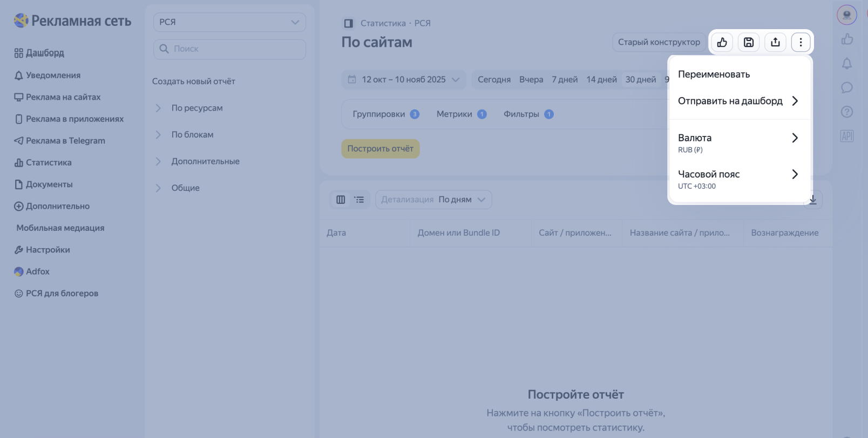The height and width of the screenshot is (438, 868).
Task: Select the Сегодня period
Action: pos(494,79)
